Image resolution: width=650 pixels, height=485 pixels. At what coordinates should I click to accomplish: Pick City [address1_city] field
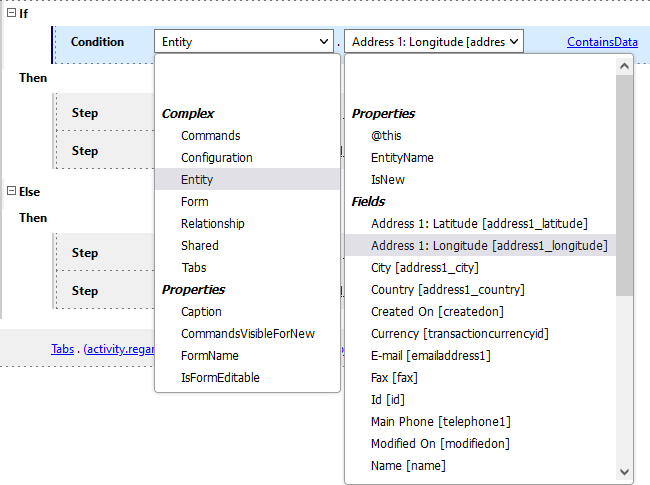424,268
